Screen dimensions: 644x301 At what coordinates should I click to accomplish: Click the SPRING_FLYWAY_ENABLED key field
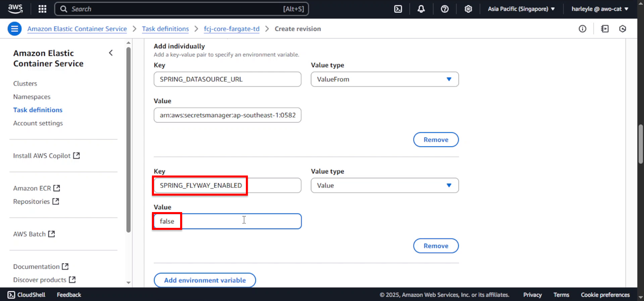click(227, 185)
